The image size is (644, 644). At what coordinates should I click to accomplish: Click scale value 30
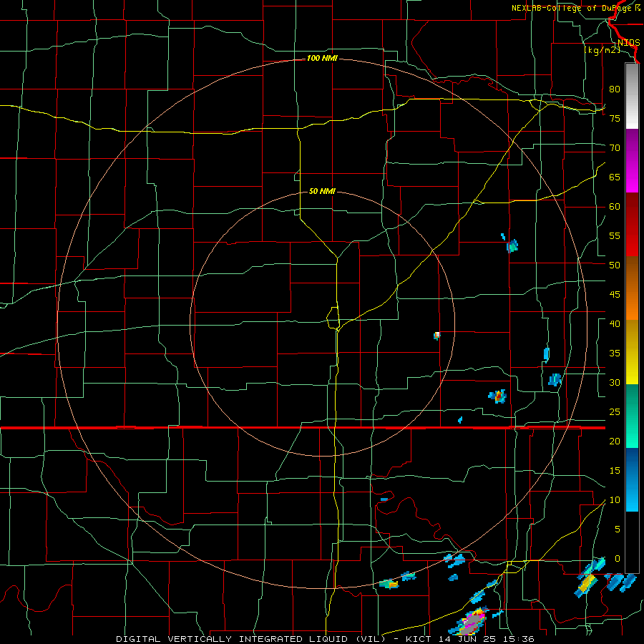coord(615,383)
